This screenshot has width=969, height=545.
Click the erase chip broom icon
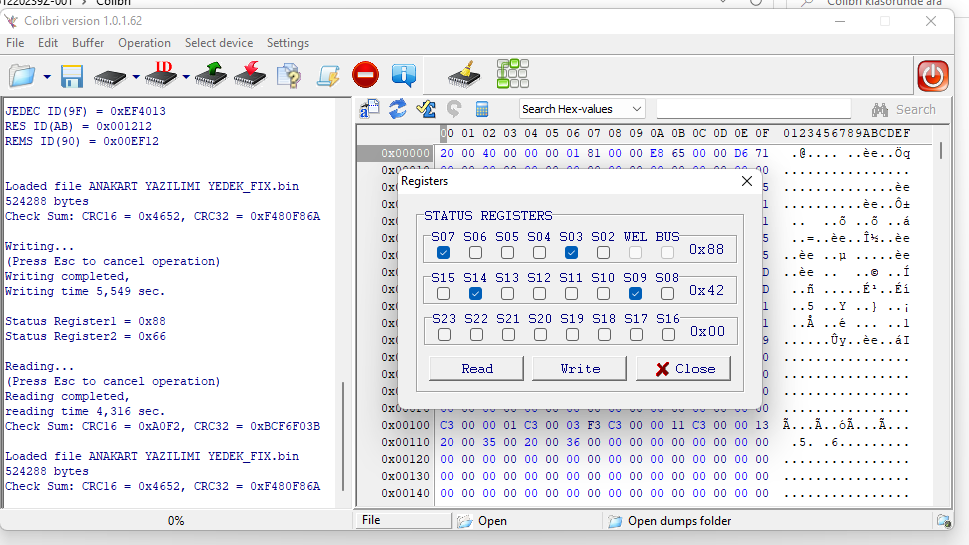point(464,76)
